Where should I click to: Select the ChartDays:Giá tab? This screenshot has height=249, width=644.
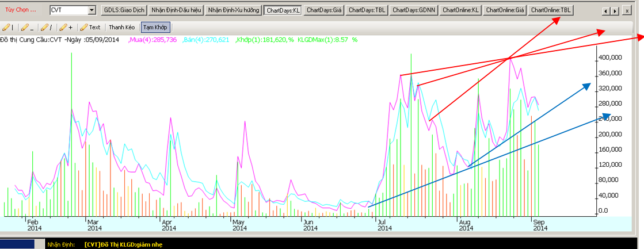pos(325,10)
